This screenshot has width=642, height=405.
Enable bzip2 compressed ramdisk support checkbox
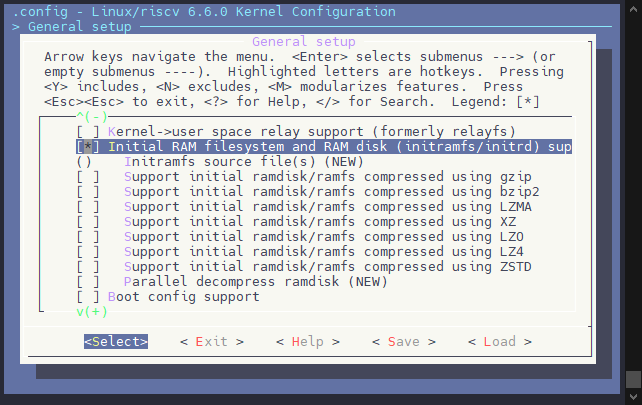pos(88,191)
